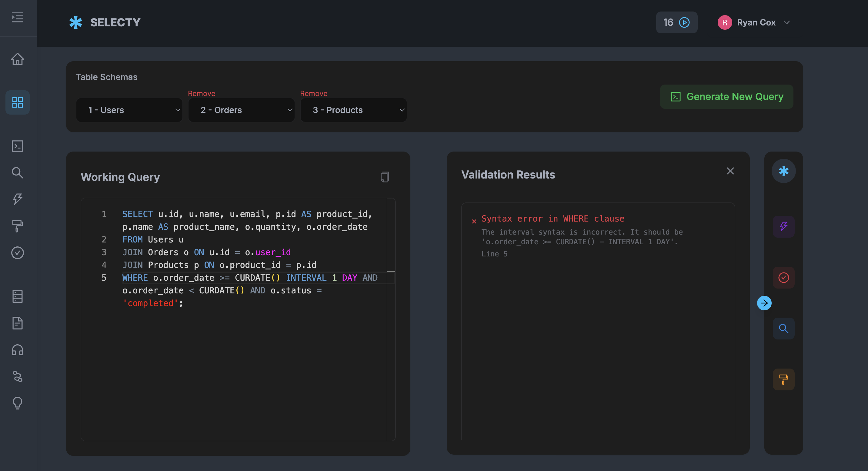Click the blue arrow panel toggle
The width and height of the screenshot is (868, 471).
point(764,303)
